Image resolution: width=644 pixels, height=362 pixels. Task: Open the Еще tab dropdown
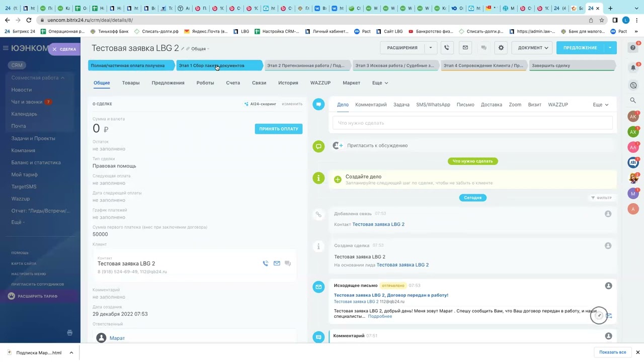click(380, 83)
